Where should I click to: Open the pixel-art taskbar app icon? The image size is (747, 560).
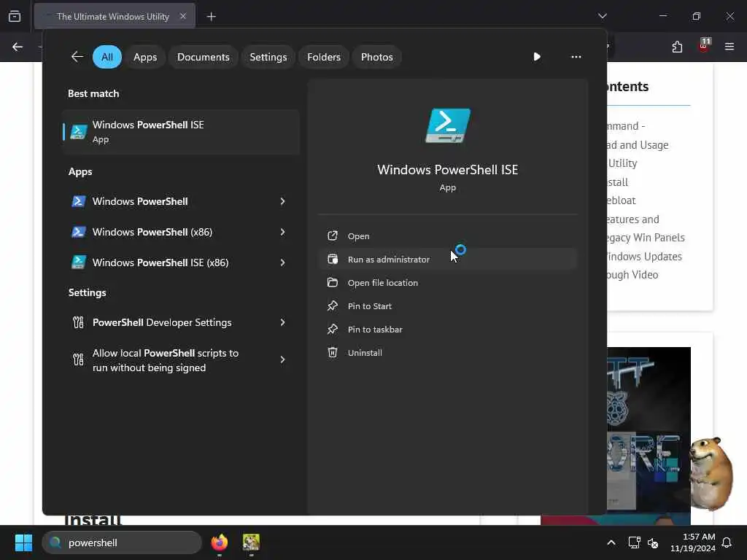tap(251, 542)
